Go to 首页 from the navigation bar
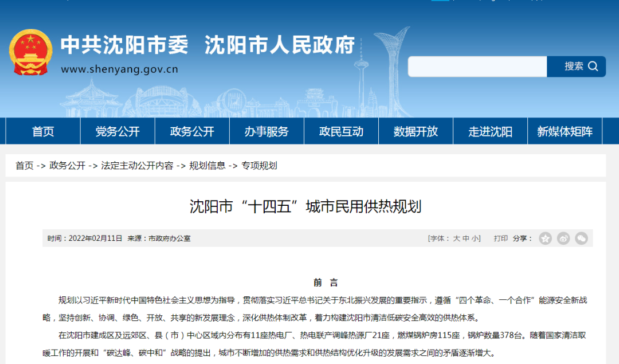 coord(43,131)
